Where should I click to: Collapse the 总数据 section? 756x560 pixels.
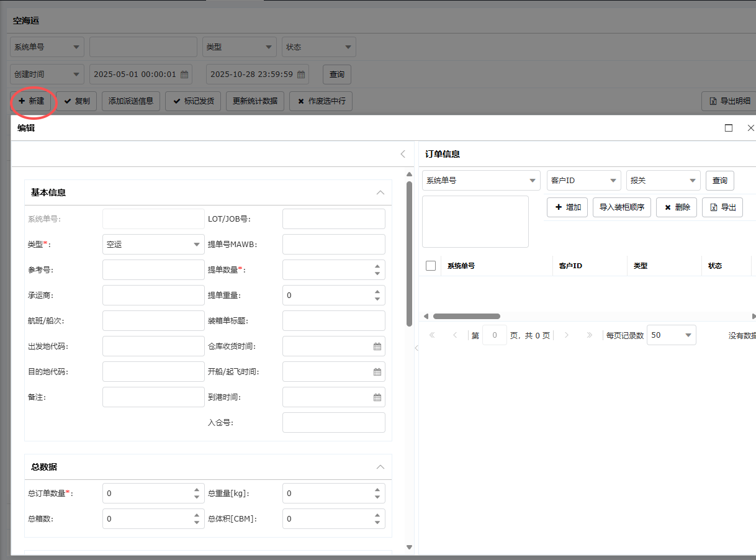(x=380, y=467)
